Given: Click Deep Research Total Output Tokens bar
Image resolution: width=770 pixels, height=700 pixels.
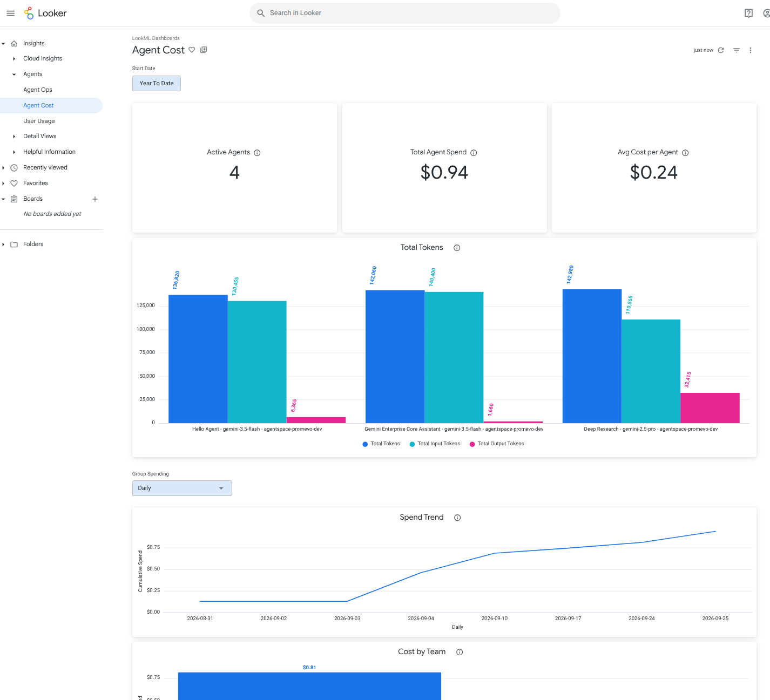Looking at the screenshot, I should [x=710, y=408].
